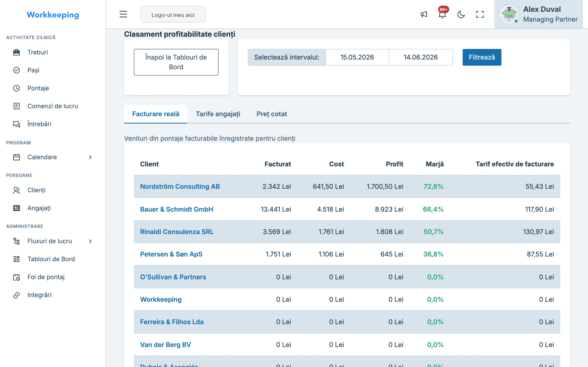Open the Nordström Consulting AB client link

coord(180,186)
